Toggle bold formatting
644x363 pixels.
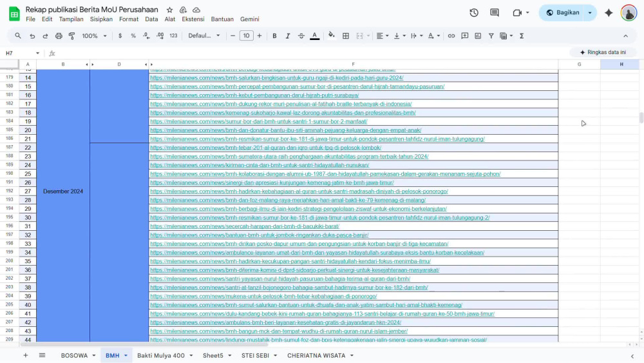pos(274,35)
